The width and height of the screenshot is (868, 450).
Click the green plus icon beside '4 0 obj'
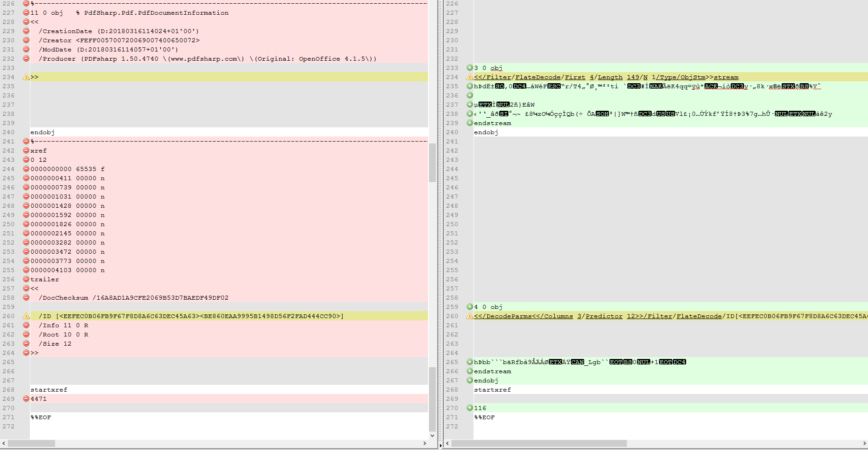pos(470,307)
